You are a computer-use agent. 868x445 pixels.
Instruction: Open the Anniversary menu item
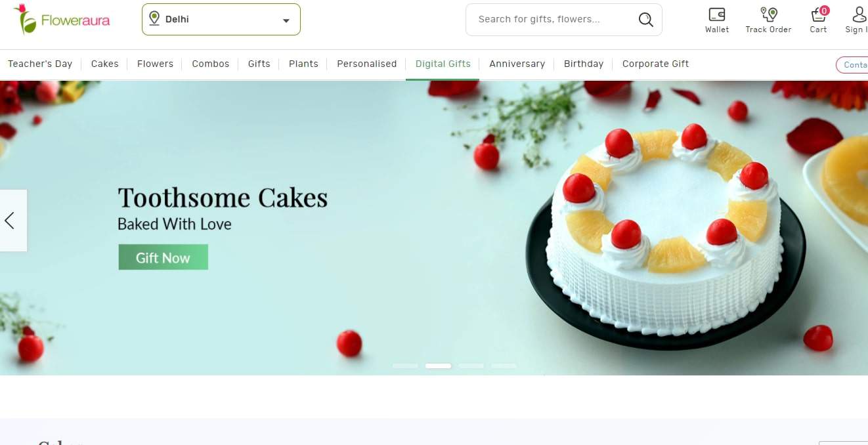[x=517, y=64]
